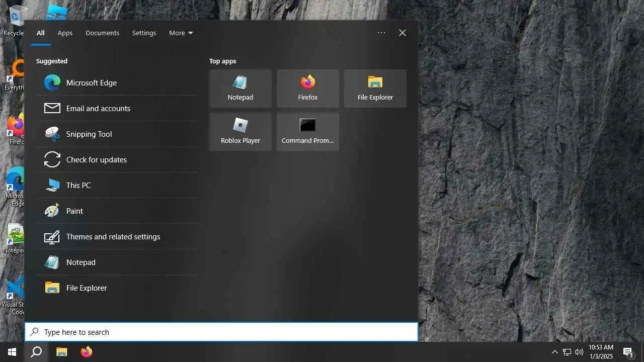
Task: Select Recycle Bin desktop icon
Action: click(14, 21)
